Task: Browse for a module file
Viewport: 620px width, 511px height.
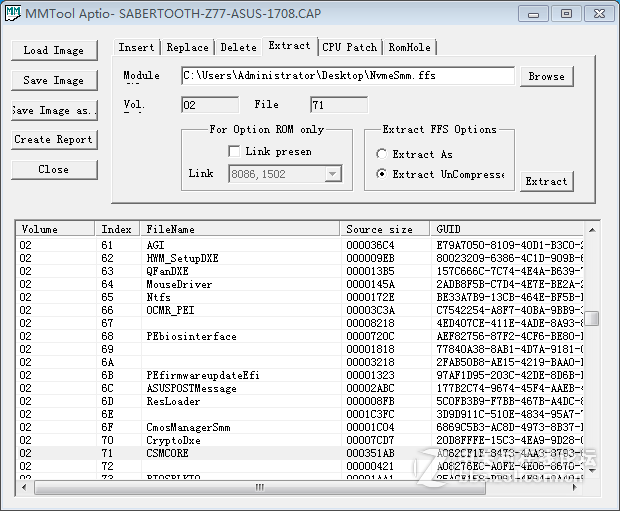Action: pos(546,77)
